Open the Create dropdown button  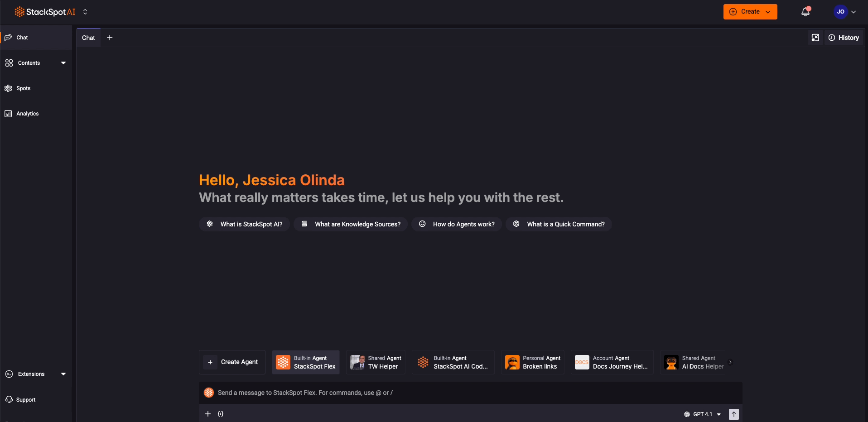tap(750, 12)
